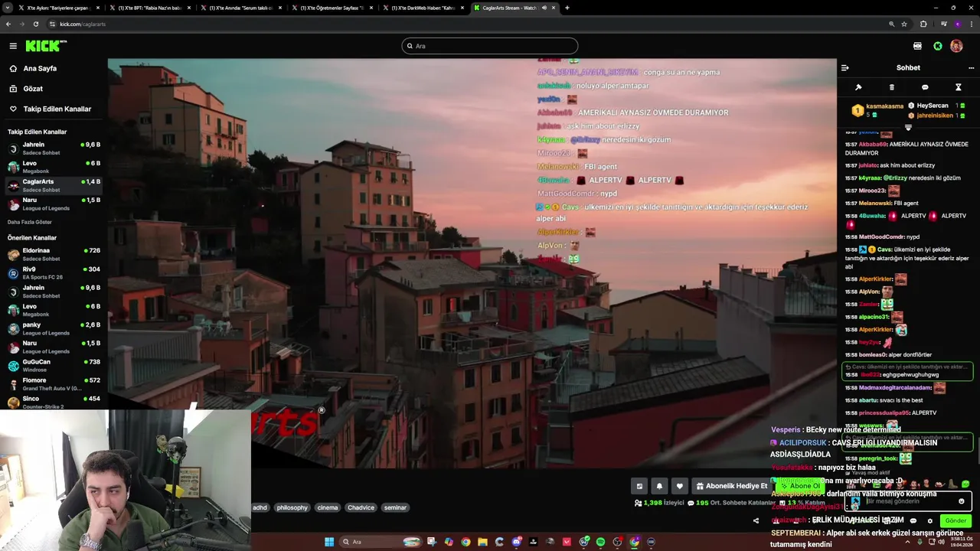The width and height of the screenshot is (980, 551).
Task: Bookmark this page with the star icon
Action: point(904,24)
